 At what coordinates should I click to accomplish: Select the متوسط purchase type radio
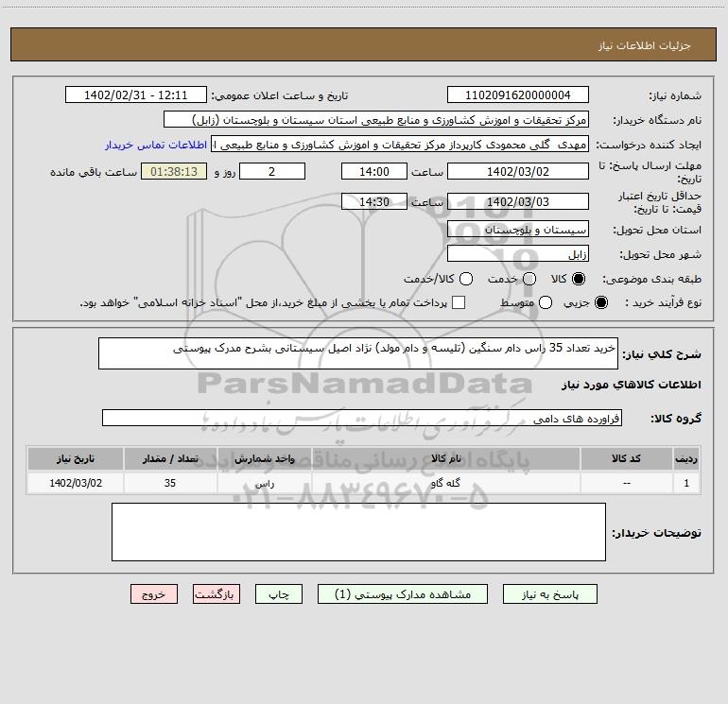coord(546,302)
